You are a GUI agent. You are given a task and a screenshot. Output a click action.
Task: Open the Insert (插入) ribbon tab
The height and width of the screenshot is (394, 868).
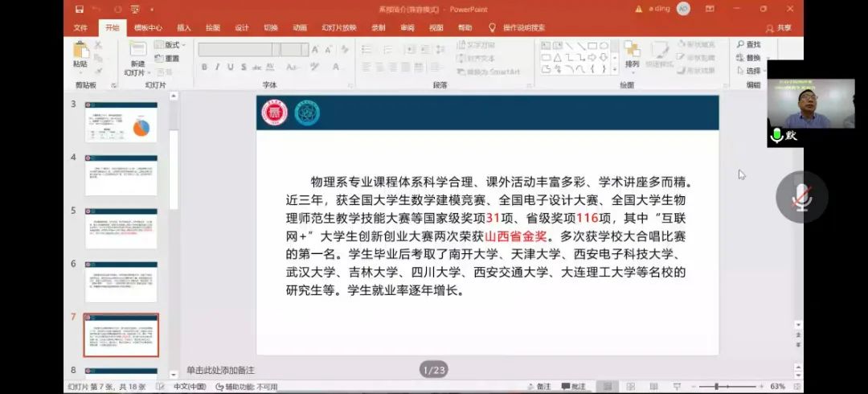(184, 27)
